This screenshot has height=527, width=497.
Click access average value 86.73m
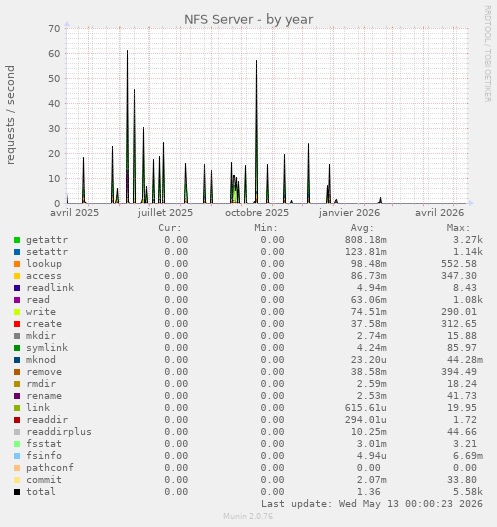click(x=369, y=276)
